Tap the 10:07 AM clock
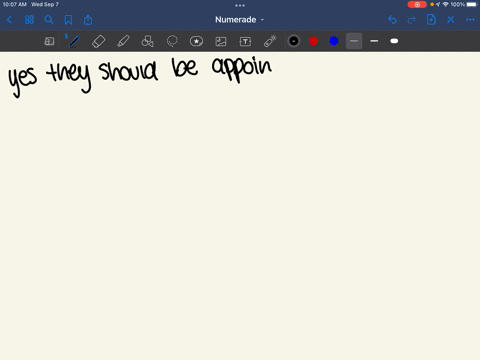 (15, 4)
